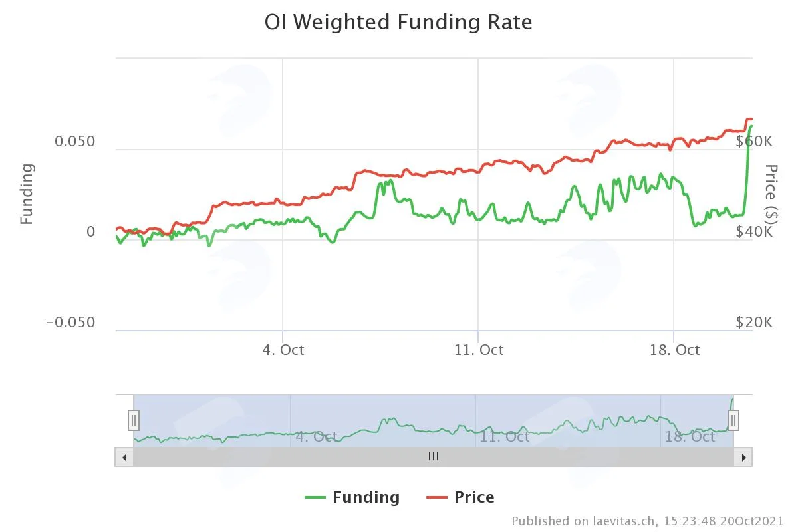Click the 0.050 funding axis label
The height and width of the screenshot is (532, 798).
[x=75, y=142]
